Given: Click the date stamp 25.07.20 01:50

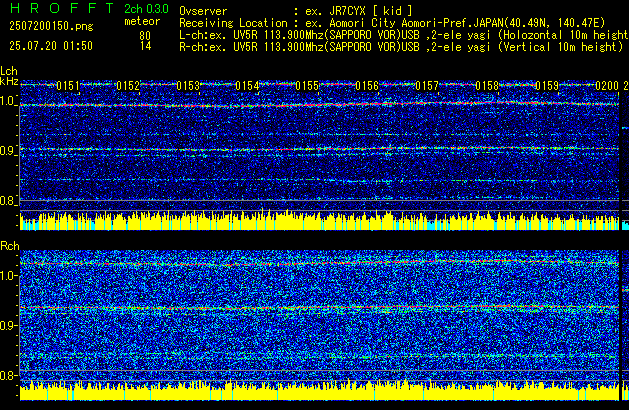Looking at the screenshot, I should pyautogui.click(x=51, y=46).
